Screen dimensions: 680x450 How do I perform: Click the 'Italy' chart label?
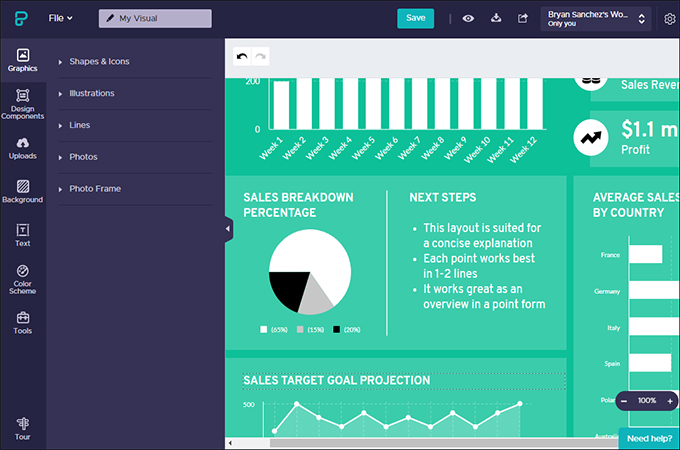tap(613, 328)
